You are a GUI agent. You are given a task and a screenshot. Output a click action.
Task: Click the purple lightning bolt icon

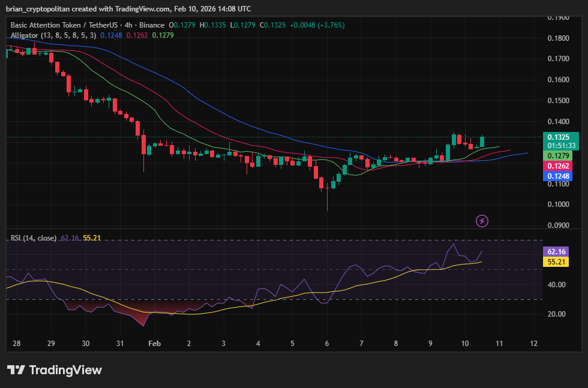pyautogui.click(x=482, y=221)
